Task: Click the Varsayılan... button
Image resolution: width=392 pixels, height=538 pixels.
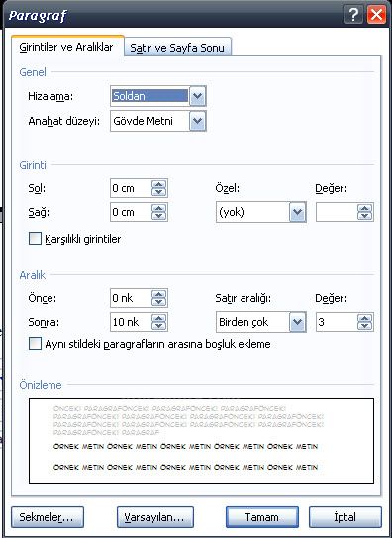Action: (155, 517)
